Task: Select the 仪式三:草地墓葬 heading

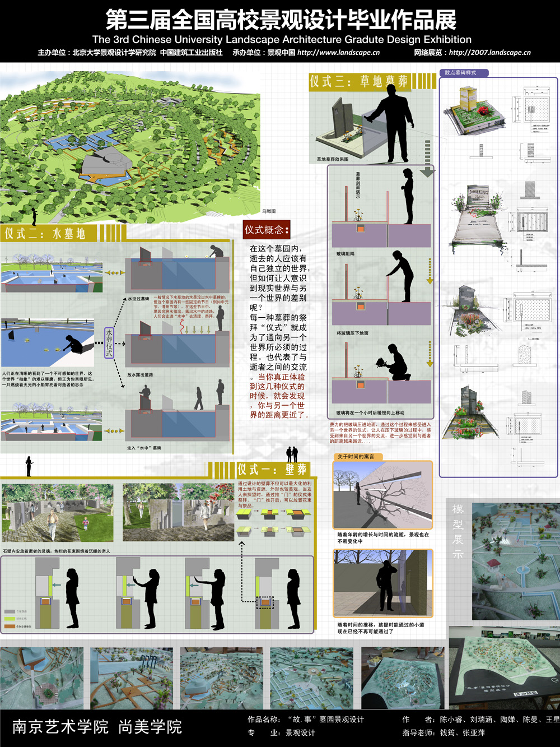Action: (360, 81)
